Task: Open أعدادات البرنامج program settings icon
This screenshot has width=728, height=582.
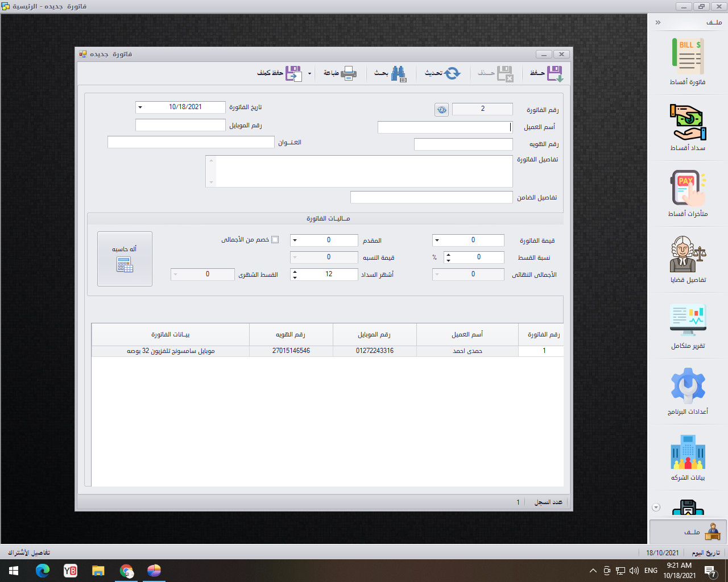Action: (688, 391)
